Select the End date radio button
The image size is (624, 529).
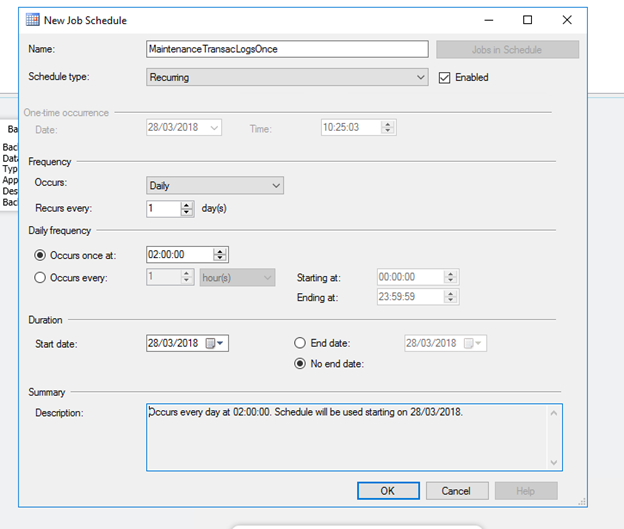click(x=300, y=343)
